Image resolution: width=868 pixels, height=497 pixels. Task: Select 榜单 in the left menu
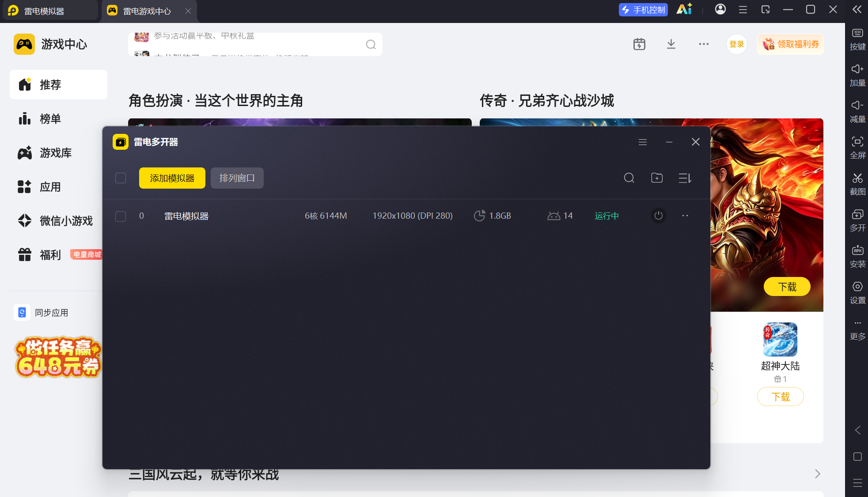point(58,119)
